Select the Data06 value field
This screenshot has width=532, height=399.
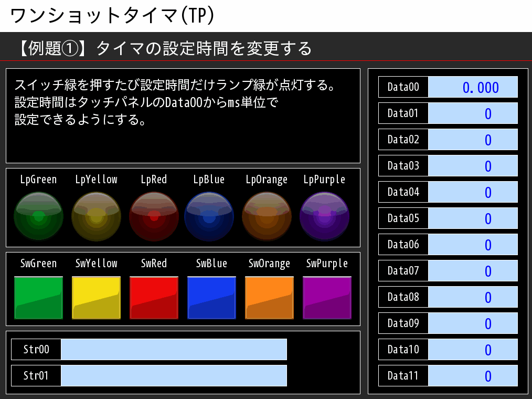[473, 244]
